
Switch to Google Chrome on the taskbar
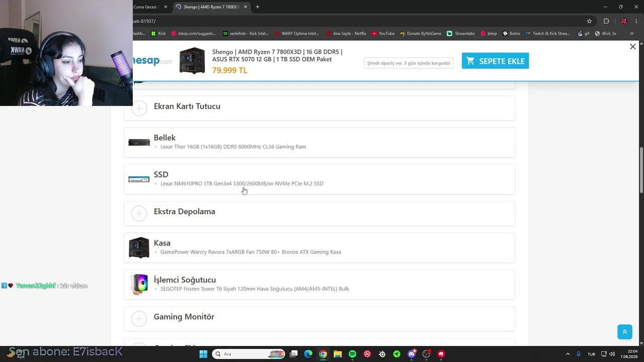(323, 354)
